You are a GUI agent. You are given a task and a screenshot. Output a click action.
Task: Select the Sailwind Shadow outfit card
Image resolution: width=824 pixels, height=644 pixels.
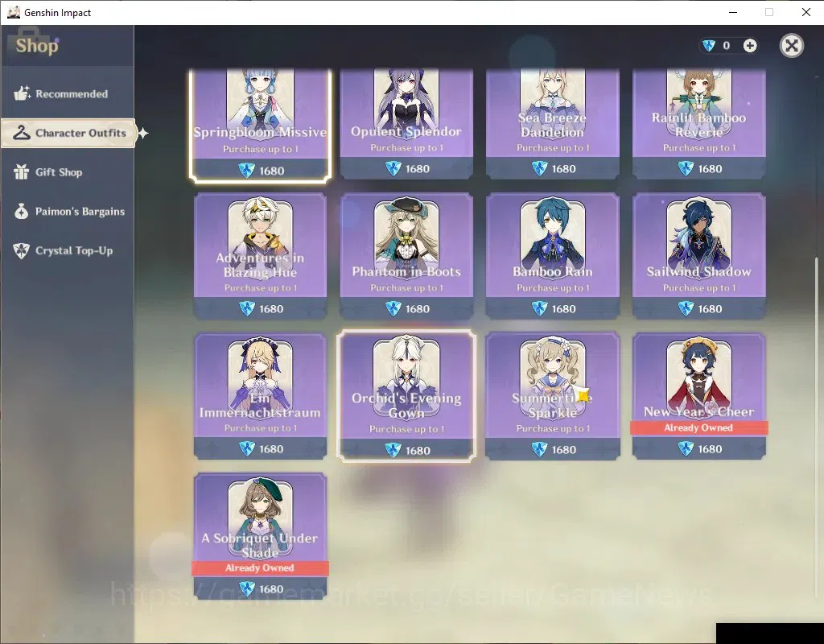click(699, 256)
